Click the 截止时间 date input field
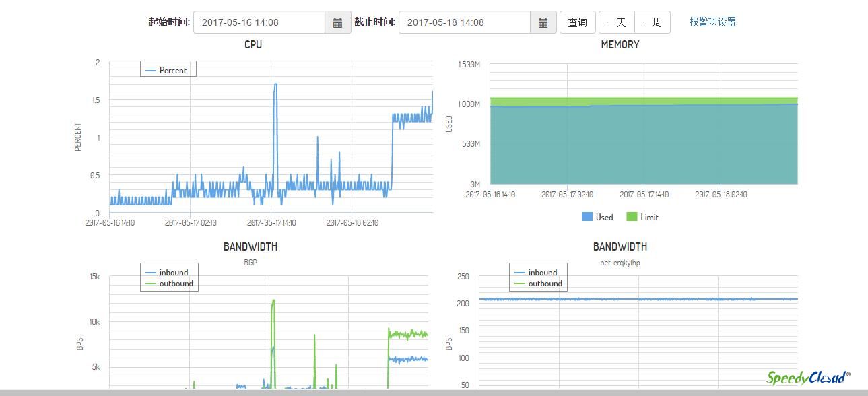 pos(465,22)
